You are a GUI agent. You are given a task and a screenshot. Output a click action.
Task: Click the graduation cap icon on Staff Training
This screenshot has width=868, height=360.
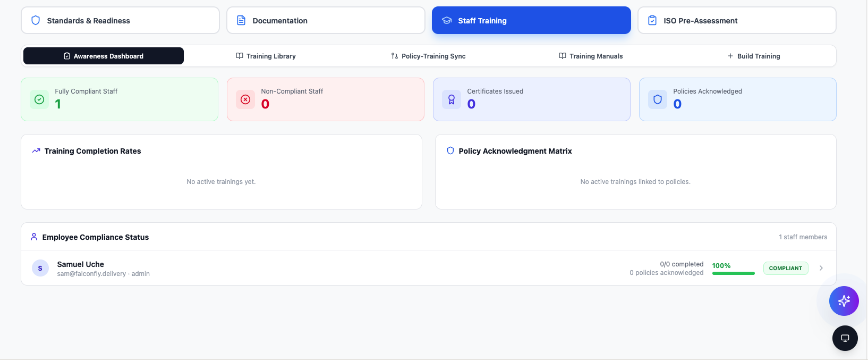(x=447, y=20)
